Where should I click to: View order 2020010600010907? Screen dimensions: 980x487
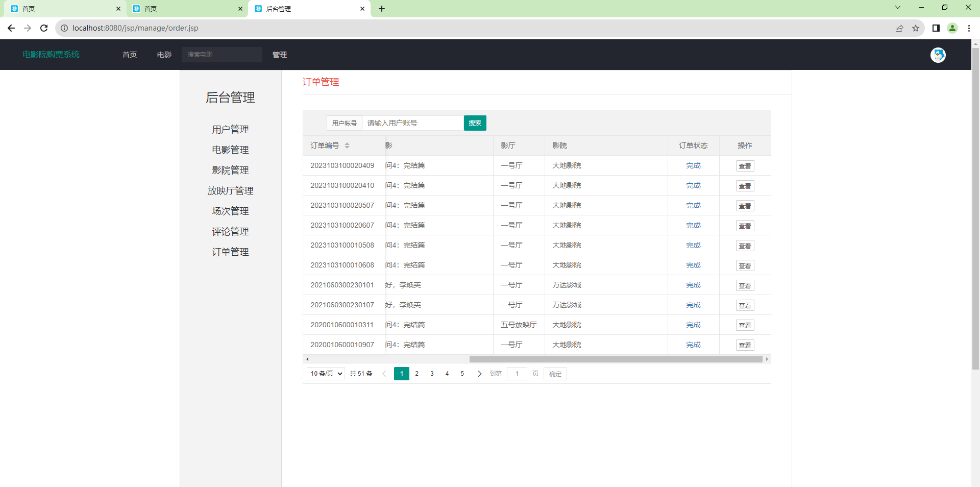(745, 345)
